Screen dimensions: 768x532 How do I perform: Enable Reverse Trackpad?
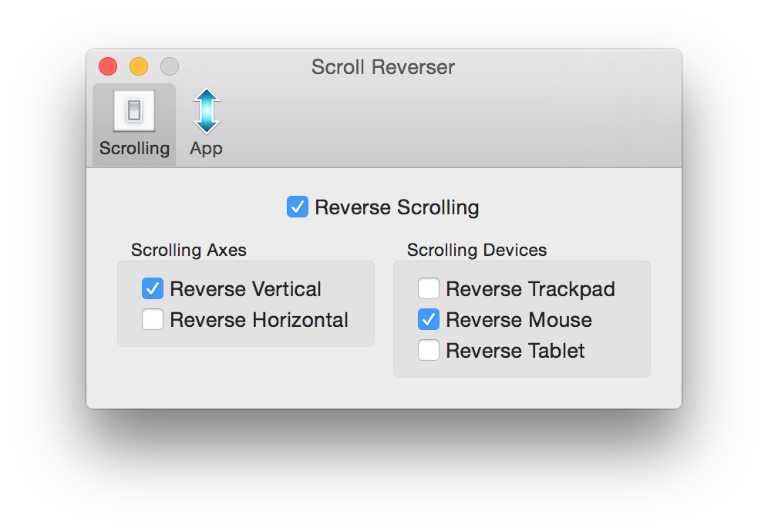click(x=429, y=288)
